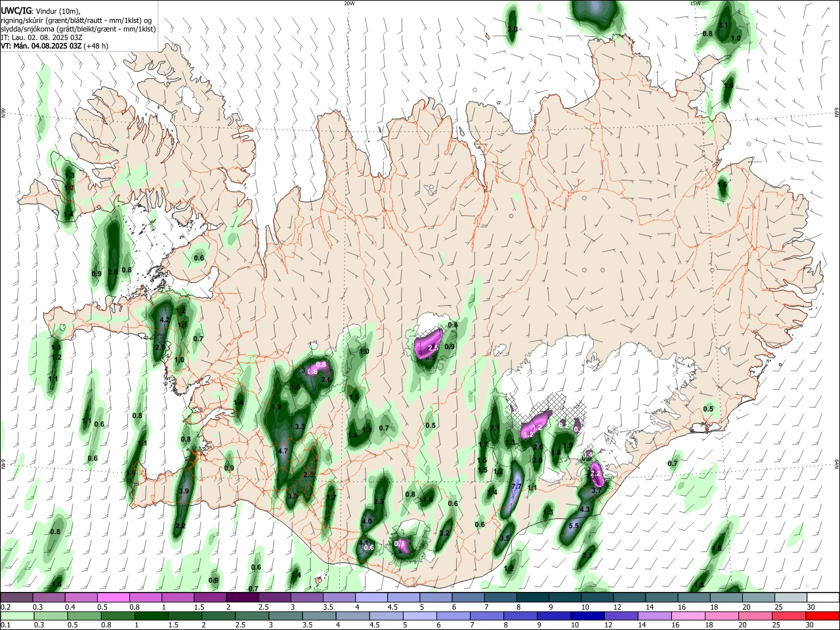Select the 4.3 precipitation value in the southeast

(585, 509)
